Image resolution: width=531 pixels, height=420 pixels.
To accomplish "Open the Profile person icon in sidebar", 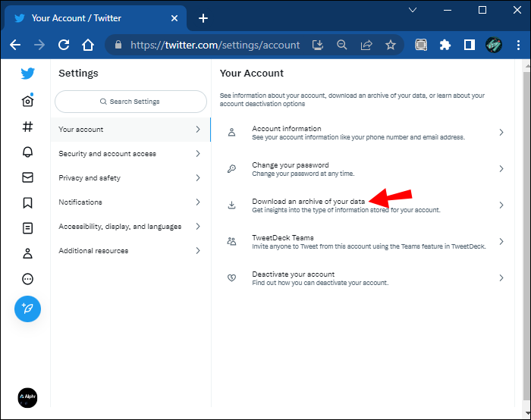I will point(27,253).
